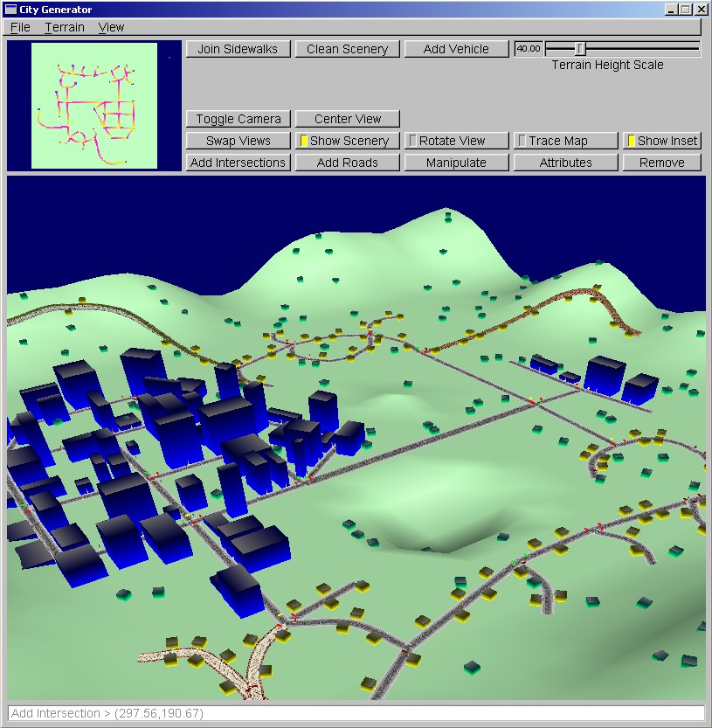Expand the View menu
Screen dimensions: 712x728
coord(111,27)
